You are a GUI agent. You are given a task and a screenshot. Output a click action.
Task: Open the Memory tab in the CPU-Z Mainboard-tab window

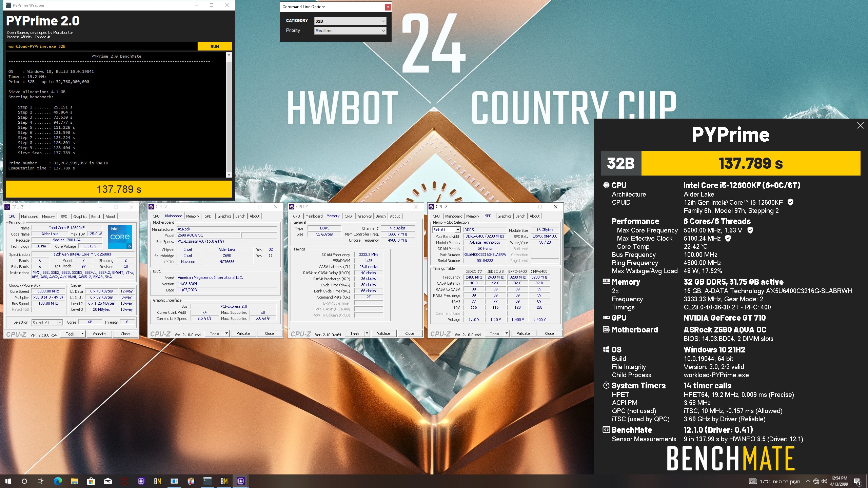193,216
